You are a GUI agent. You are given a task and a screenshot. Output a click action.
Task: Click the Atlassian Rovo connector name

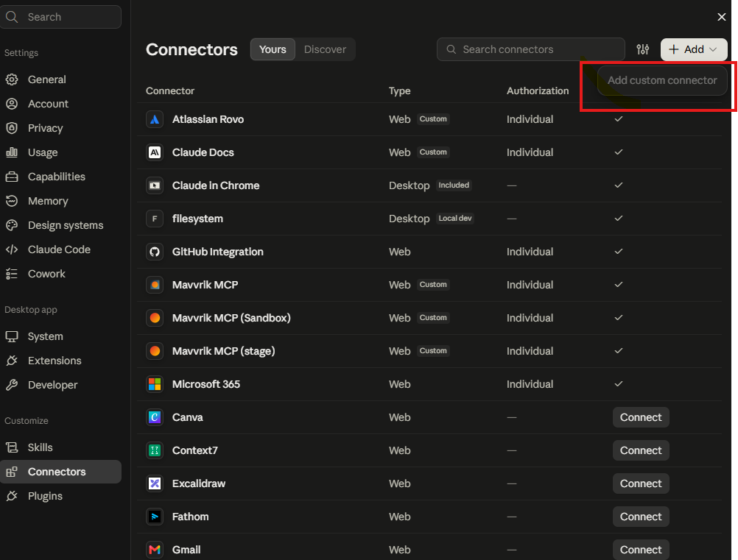[x=208, y=119]
